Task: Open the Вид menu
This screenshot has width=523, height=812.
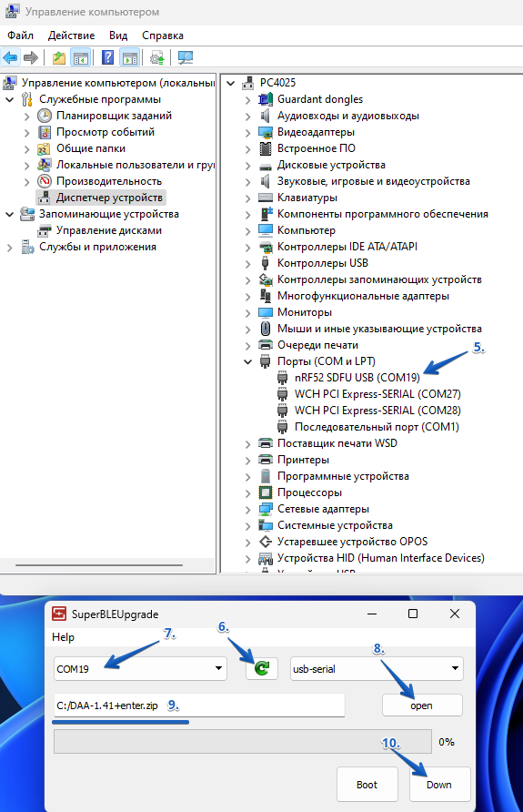Action: pos(118,36)
